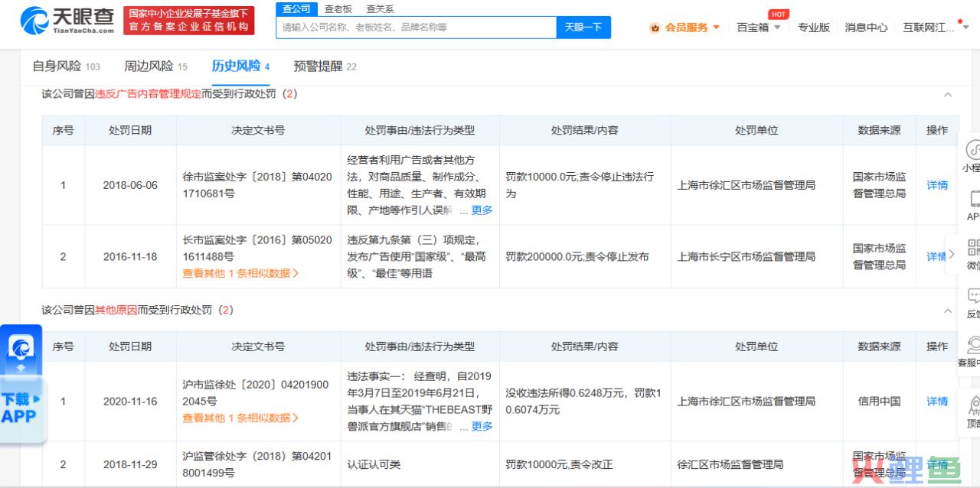Click the 会员服务 crown icon

coord(655,28)
